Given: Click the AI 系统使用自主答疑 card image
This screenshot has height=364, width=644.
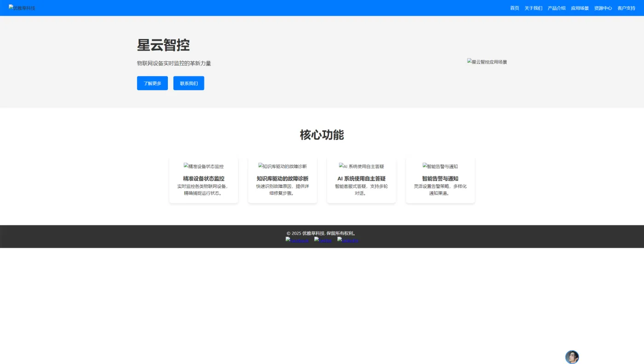Looking at the screenshot, I should 362,166.
